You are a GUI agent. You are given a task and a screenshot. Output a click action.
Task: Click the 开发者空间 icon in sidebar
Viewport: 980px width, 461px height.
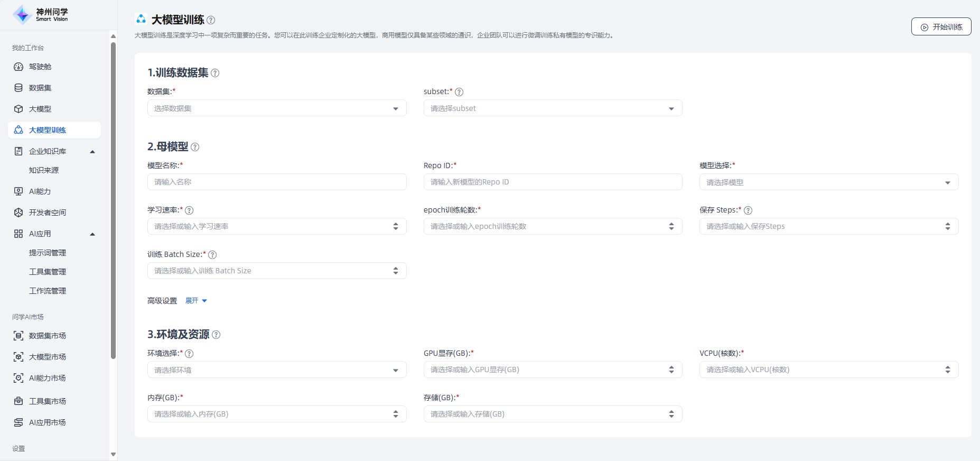(x=18, y=213)
